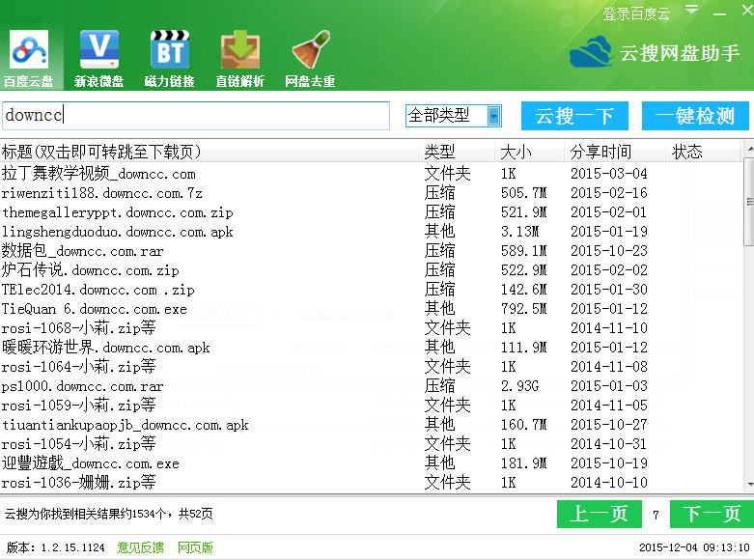Image resolution: width=754 pixels, height=560 pixels.
Task: Open the 磁力链接 BT magnet icon
Action: pyautogui.click(x=169, y=59)
